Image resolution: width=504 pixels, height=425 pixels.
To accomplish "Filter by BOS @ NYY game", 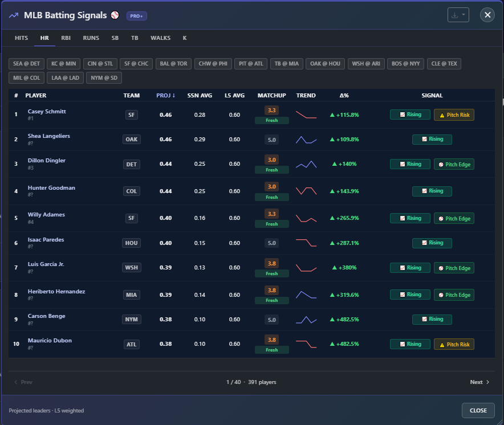I will [405, 64].
